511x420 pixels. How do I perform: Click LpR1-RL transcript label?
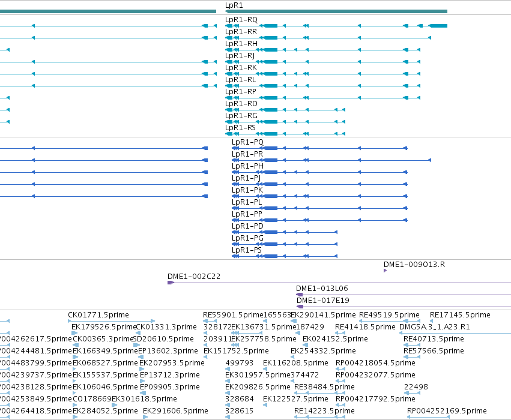tap(241, 80)
